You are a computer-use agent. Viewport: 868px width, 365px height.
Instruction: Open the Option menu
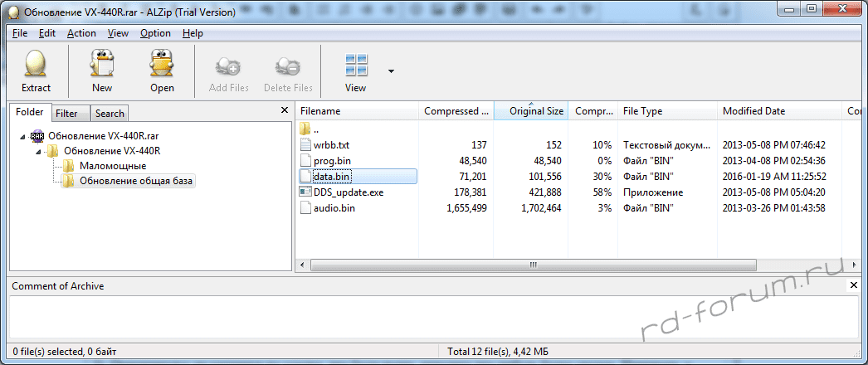(155, 33)
